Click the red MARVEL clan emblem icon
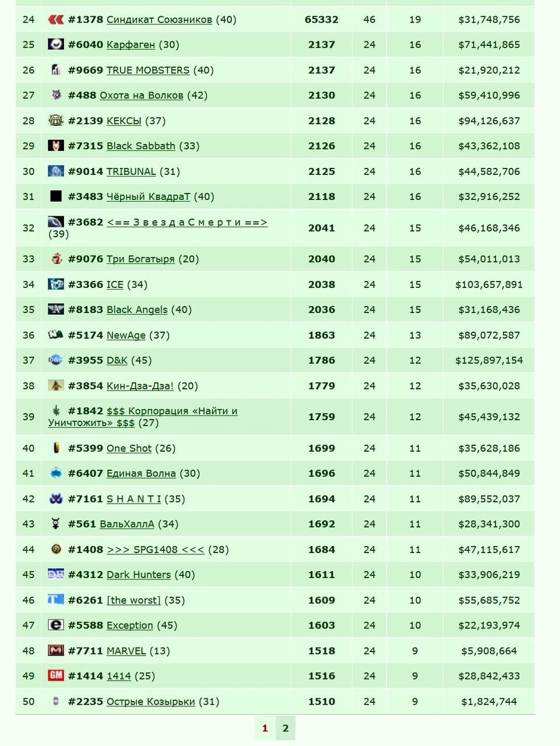Screen dimensions: 560x746 [56, 650]
